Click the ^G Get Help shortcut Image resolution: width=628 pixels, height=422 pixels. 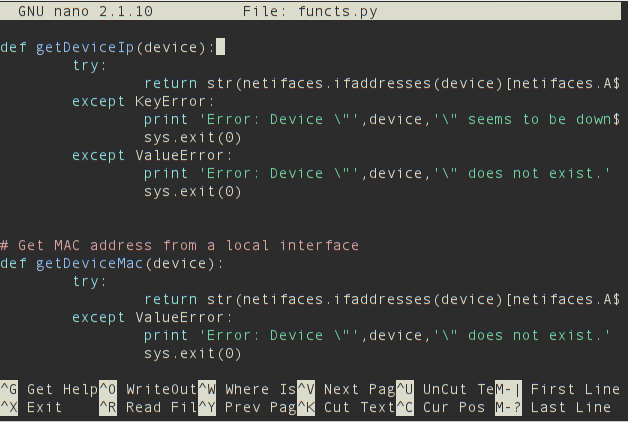click(x=49, y=389)
